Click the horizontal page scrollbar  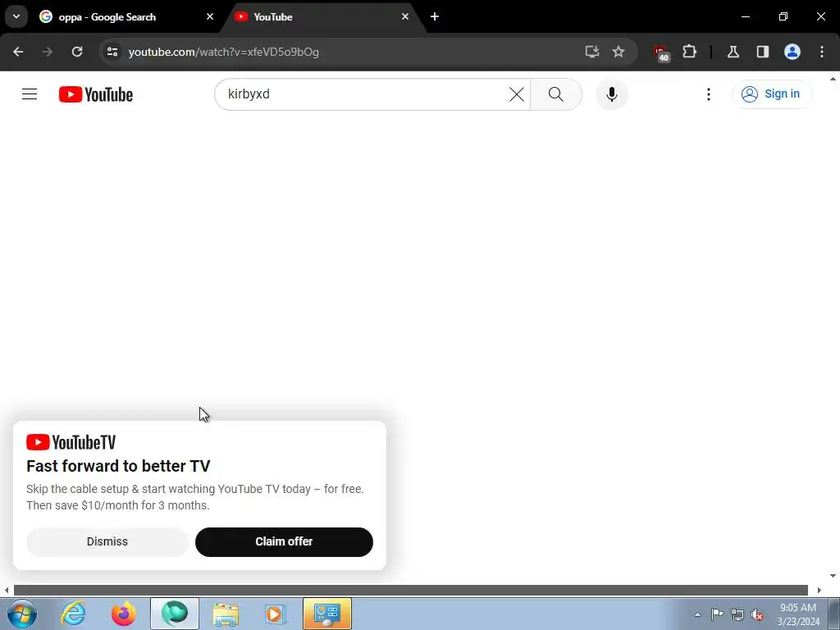click(411, 591)
